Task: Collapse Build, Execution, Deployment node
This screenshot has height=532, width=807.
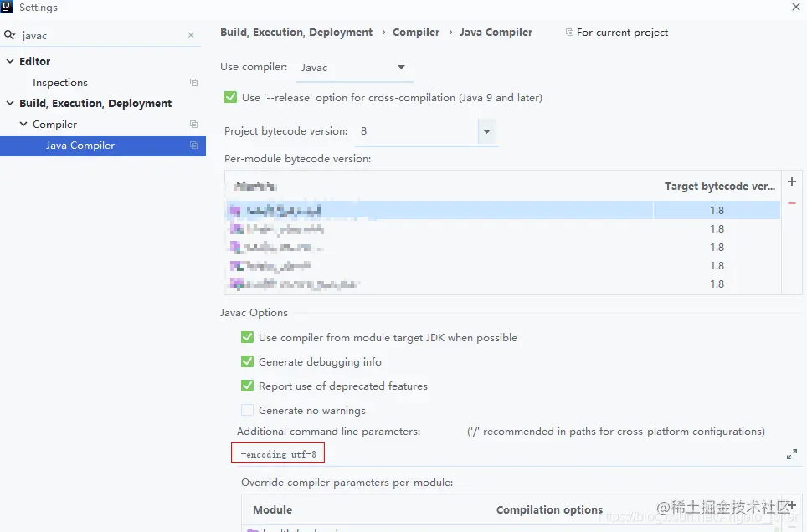Action: point(10,103)
